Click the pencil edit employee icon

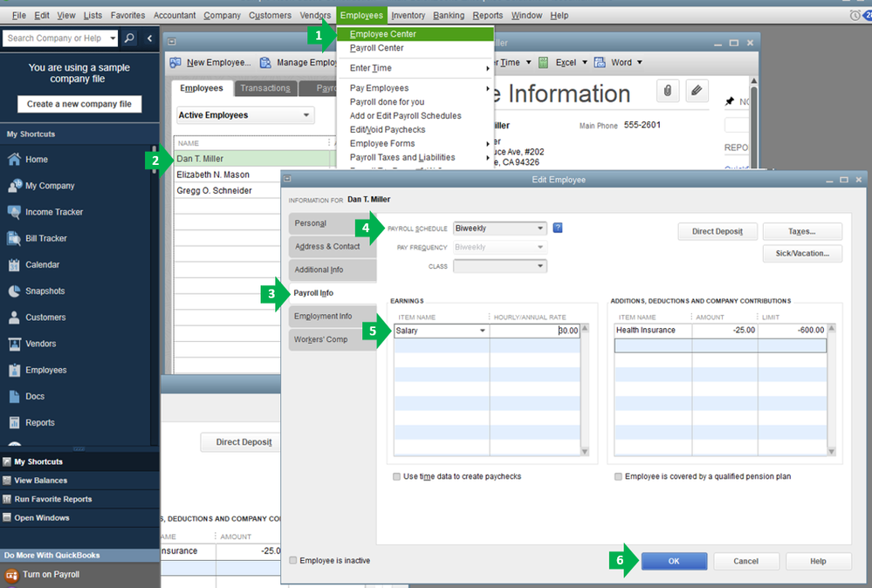click(x=697, y=90)
